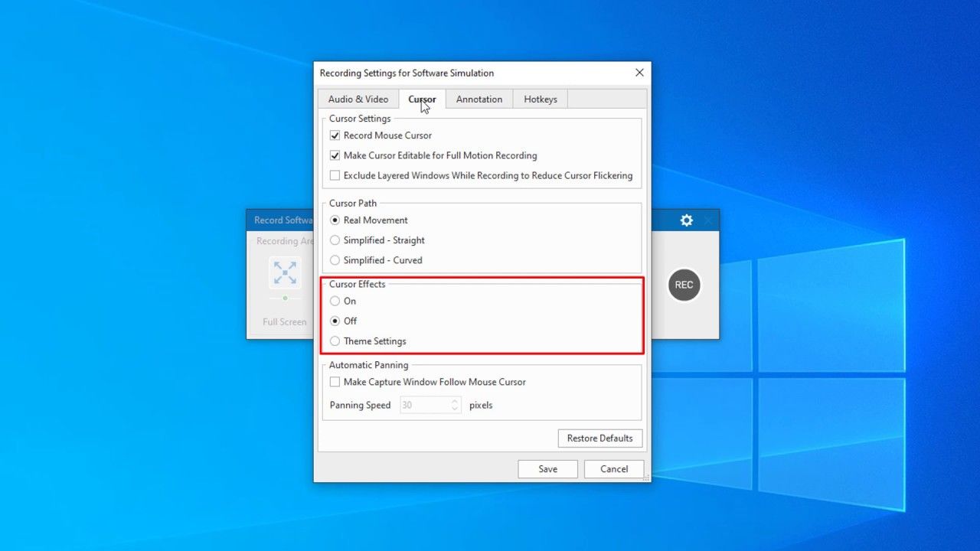Viewport: 980px width, 551px height.
Task: Open the recorder settings gear icon
Action: [685, 220]
